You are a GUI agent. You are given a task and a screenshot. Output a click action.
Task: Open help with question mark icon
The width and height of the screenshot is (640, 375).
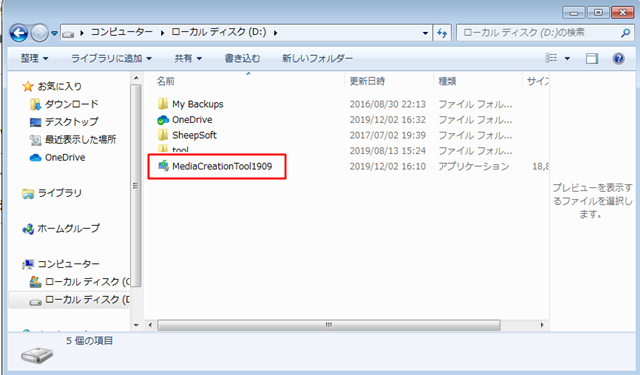[x=619, y=59]
